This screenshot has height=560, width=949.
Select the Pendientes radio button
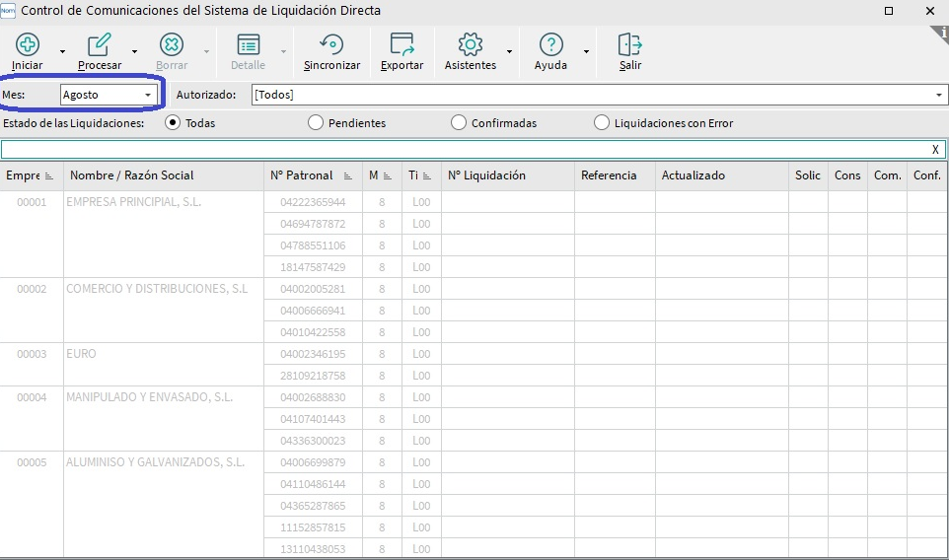(316, 123)
